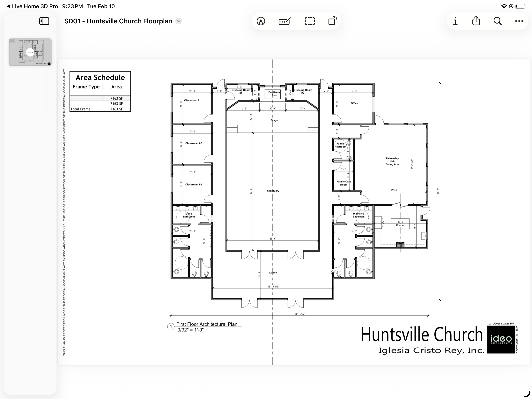Tap the share export icon
Viewport: 532px width, 399px height.
[x=476, y=21]
